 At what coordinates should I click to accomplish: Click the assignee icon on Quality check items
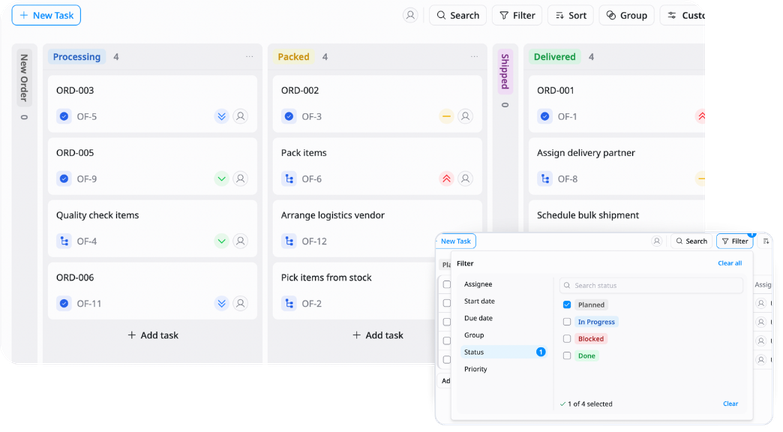(x=240, y=241)
